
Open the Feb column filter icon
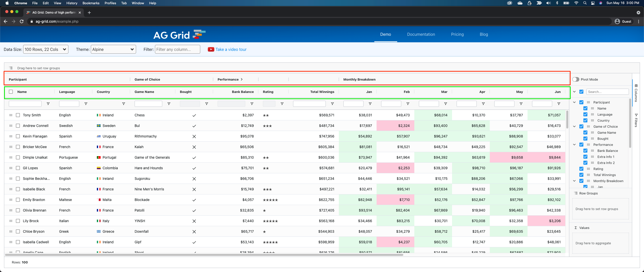408,104
